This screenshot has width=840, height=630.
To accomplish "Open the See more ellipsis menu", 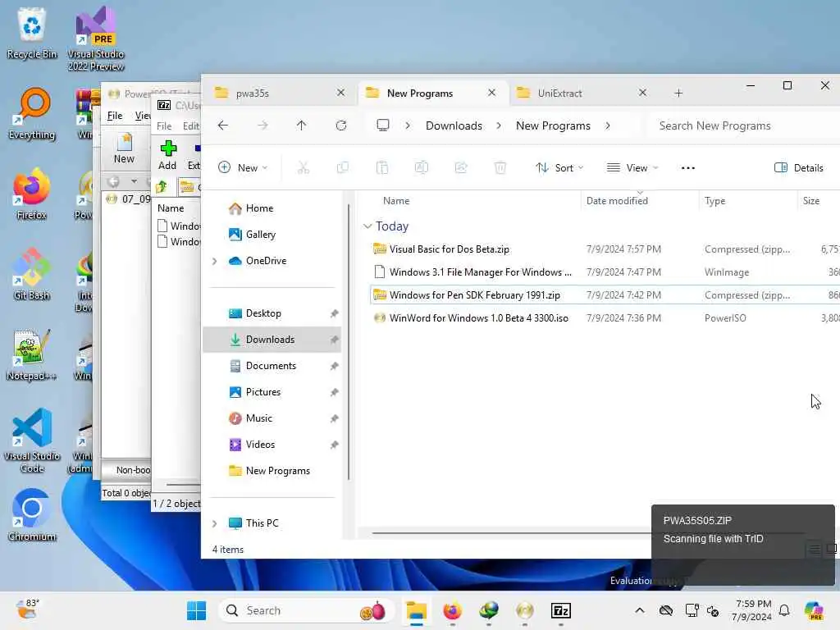I will click(x=688, y=167).
